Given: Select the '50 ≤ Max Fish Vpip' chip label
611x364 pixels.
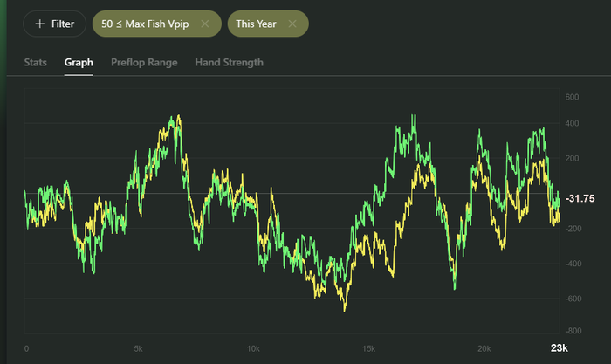Looking at the screenshot, I should pyautogui.click(x=145, y=24).
